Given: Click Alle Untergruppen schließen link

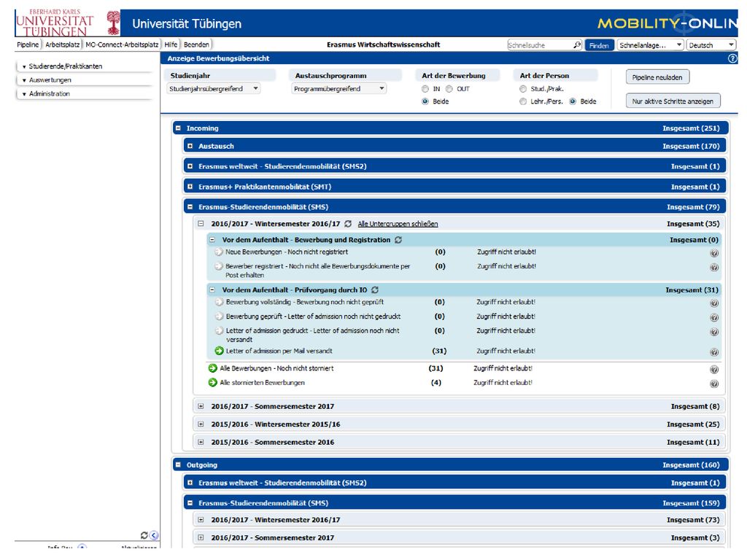Looking at the screenshot, I should click(x=398, y=224).
